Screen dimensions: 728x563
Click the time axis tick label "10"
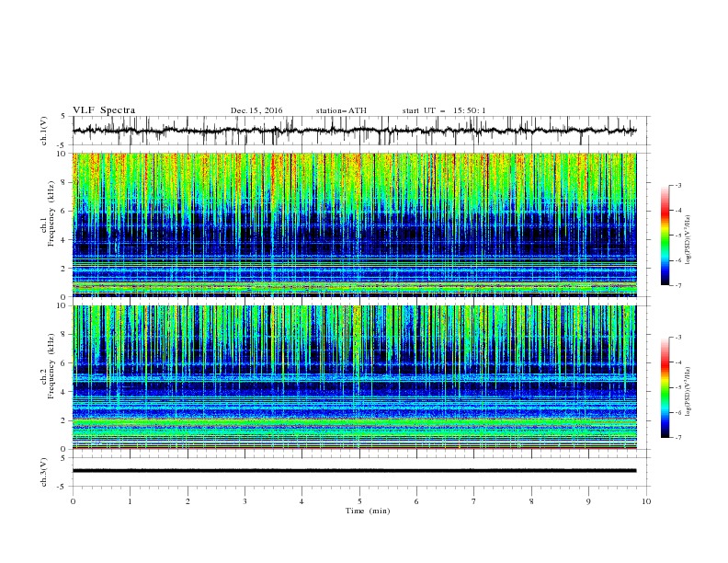646,501
